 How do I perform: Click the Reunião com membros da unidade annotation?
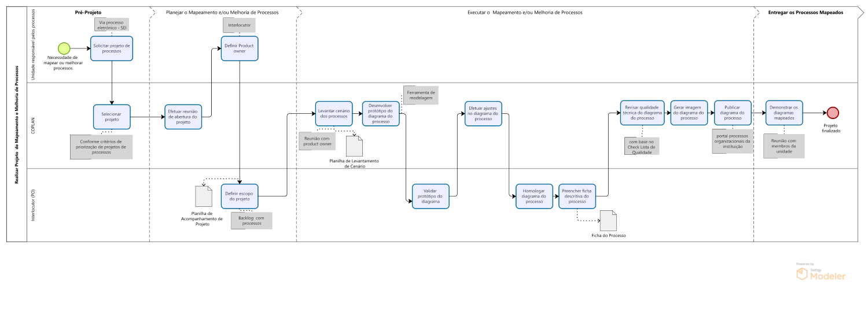(784, 146)
